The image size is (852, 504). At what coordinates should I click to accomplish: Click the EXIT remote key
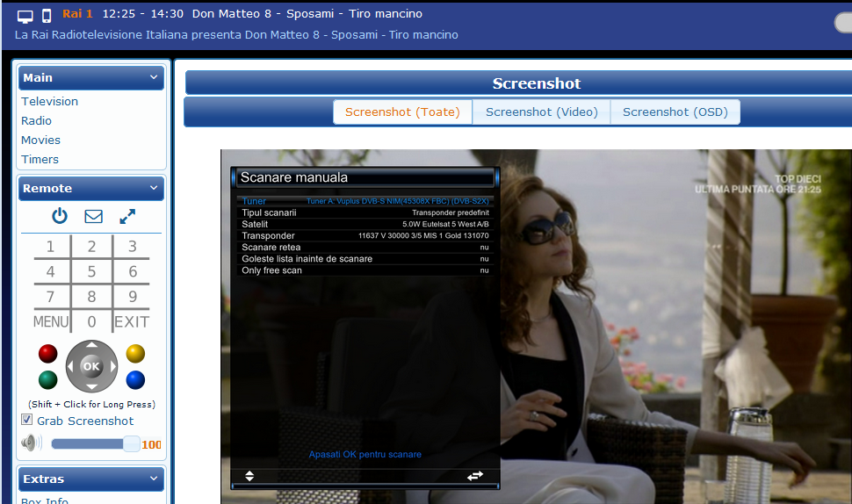[132, 321]
